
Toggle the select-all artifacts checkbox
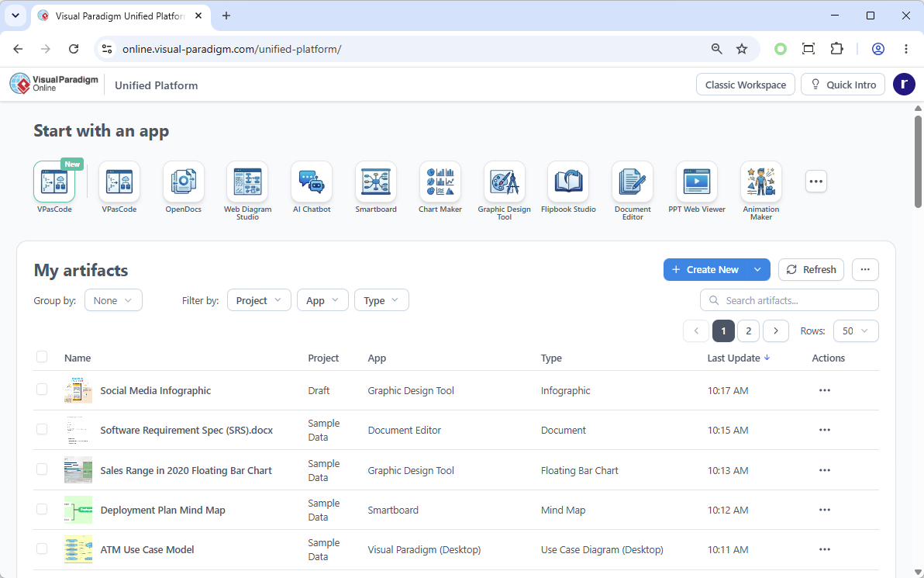click(42, 356)
